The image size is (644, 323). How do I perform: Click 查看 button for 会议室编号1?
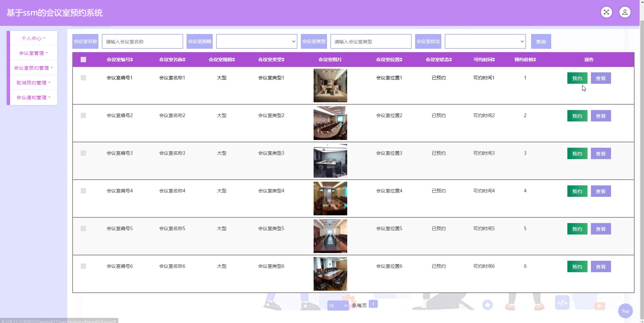[x=601, y=78]
